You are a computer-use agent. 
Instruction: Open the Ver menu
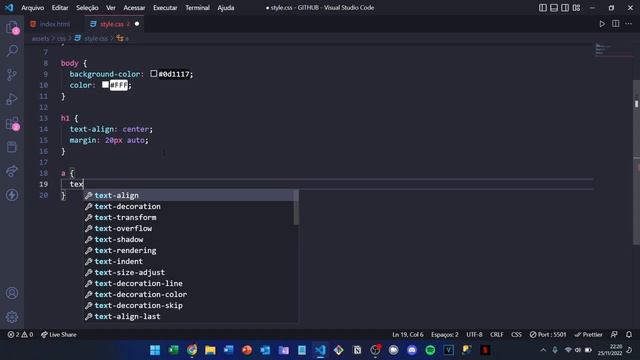point(111,8)
